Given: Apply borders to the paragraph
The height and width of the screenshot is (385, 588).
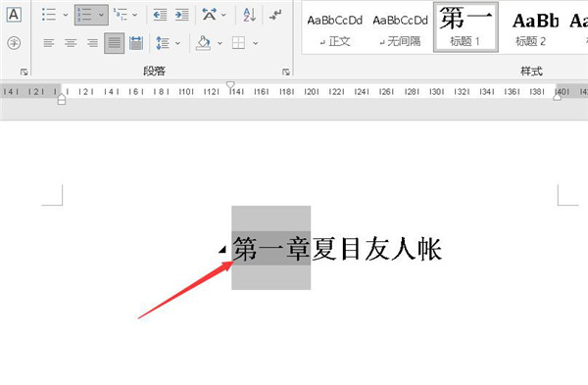Looking at the screenshot, I should (x=238, y=43).
